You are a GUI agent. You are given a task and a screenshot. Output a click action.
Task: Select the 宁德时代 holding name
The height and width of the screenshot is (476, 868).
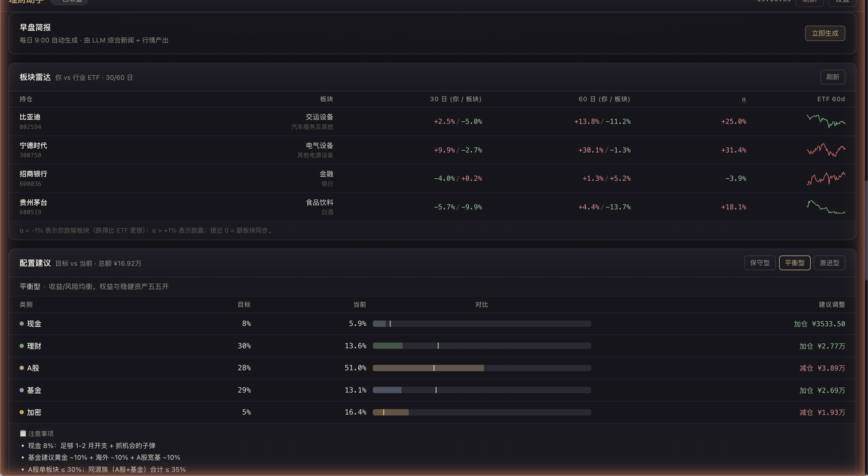click(x=33, y=146)
